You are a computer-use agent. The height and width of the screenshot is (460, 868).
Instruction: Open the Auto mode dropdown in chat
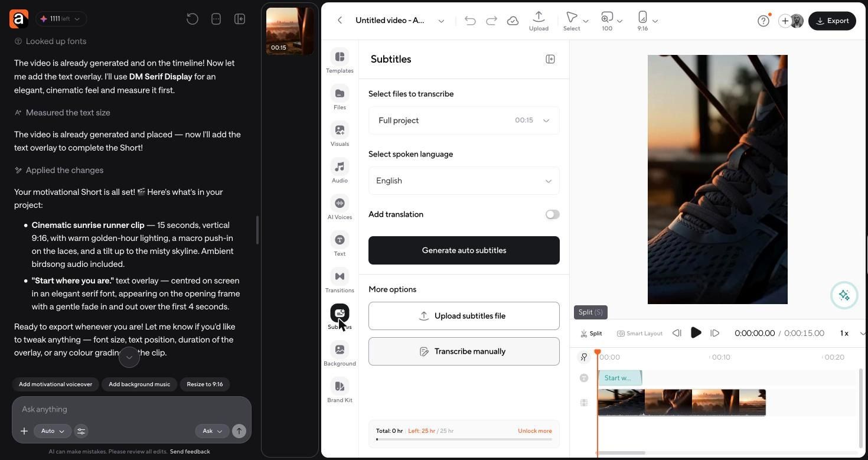coord(52,431)
